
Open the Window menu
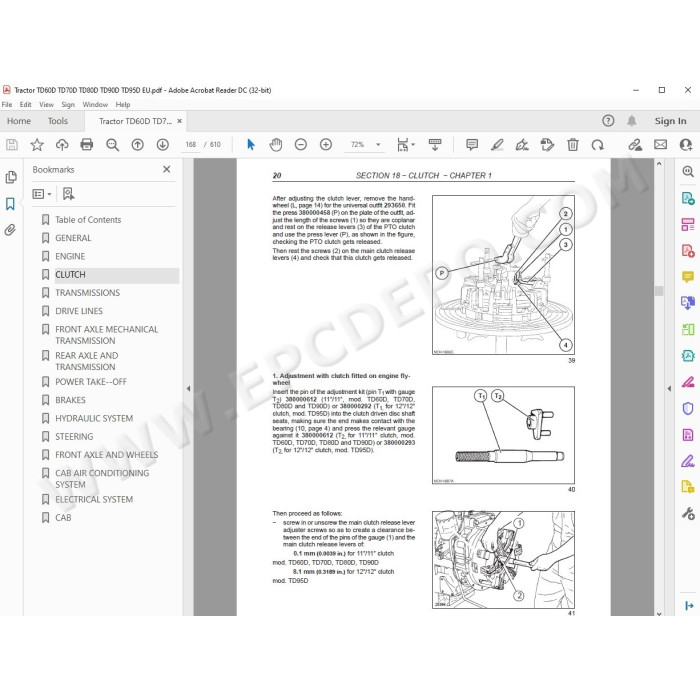click(x=95, y=104)
